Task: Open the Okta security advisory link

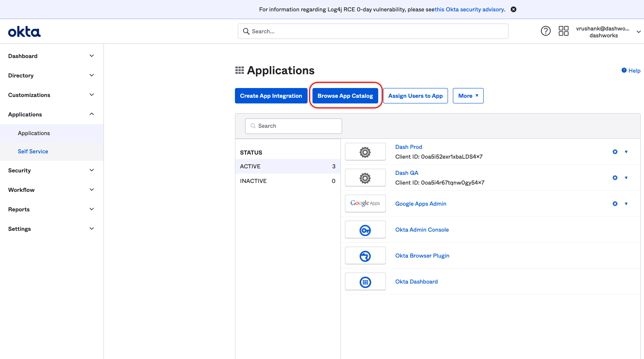Action: [470, 9]
